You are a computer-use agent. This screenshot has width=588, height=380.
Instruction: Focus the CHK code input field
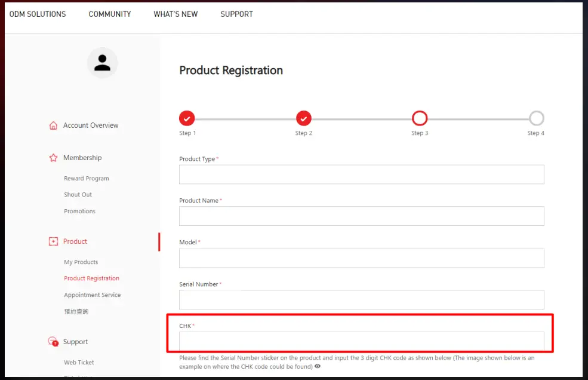pos(361,341)
